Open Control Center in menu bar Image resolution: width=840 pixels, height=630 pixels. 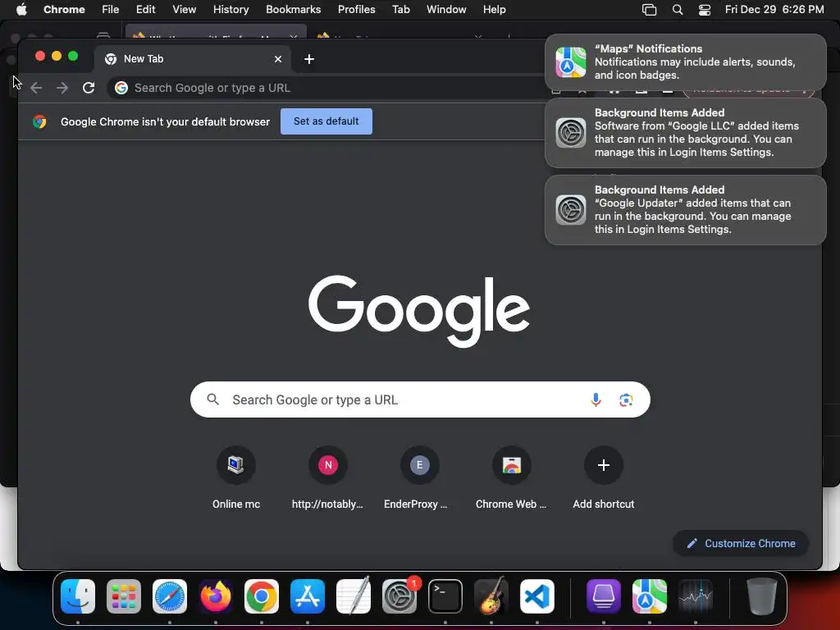pos(705,10)
